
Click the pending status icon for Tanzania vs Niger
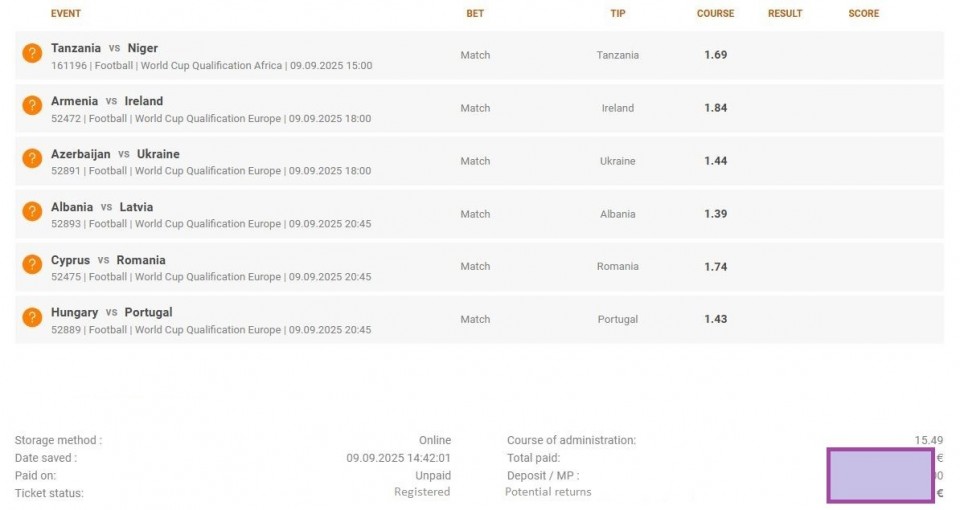click(x=32, y=53)
